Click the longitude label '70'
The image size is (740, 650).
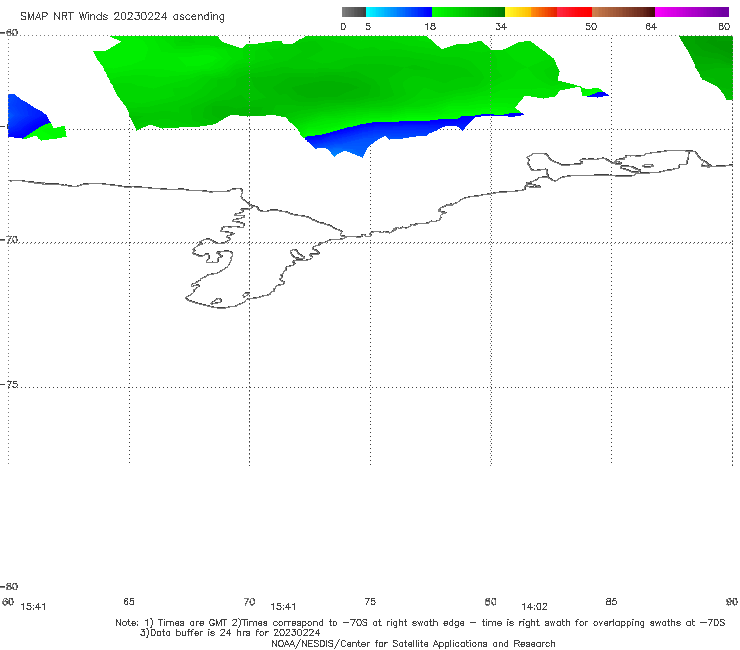(250, 601)
